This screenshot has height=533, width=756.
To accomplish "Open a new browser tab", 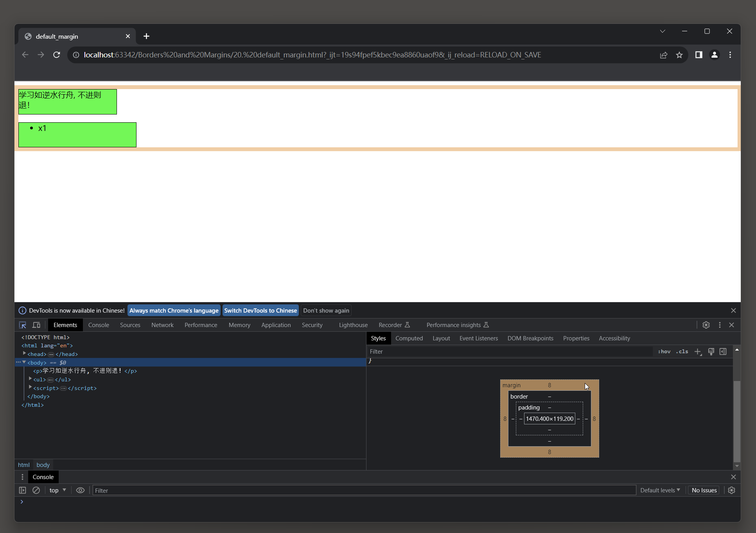I will [x=146, y=36].
